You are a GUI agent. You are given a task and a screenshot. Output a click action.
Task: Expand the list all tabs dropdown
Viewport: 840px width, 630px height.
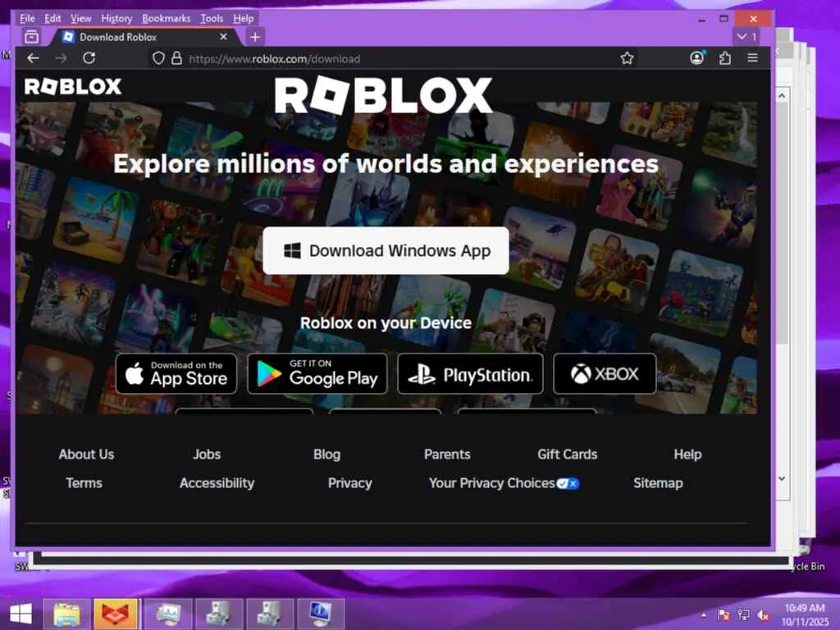746,37
